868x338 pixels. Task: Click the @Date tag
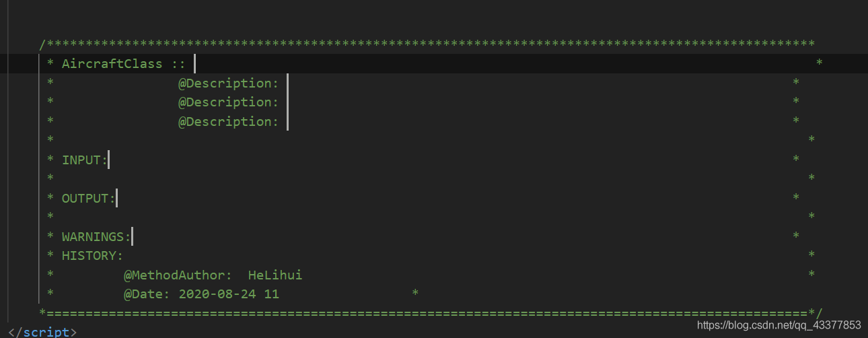[148, 294]
